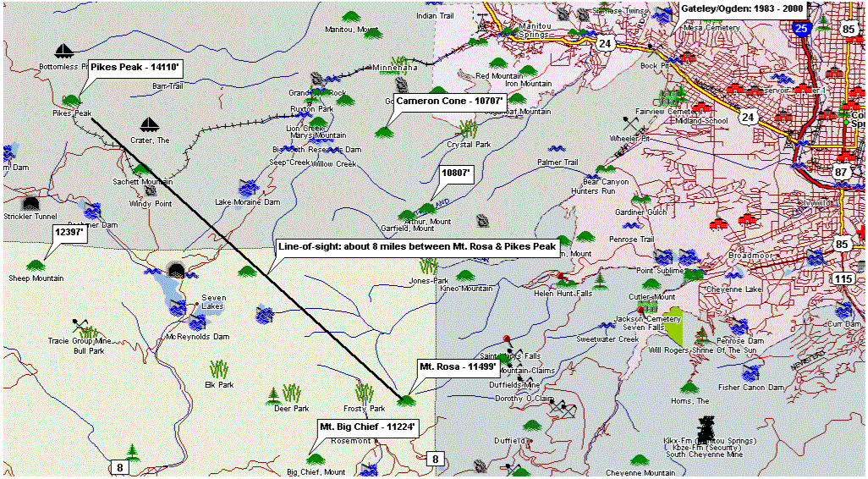
Task: Click the Ruxton Park label
Action: pos(312,109)
